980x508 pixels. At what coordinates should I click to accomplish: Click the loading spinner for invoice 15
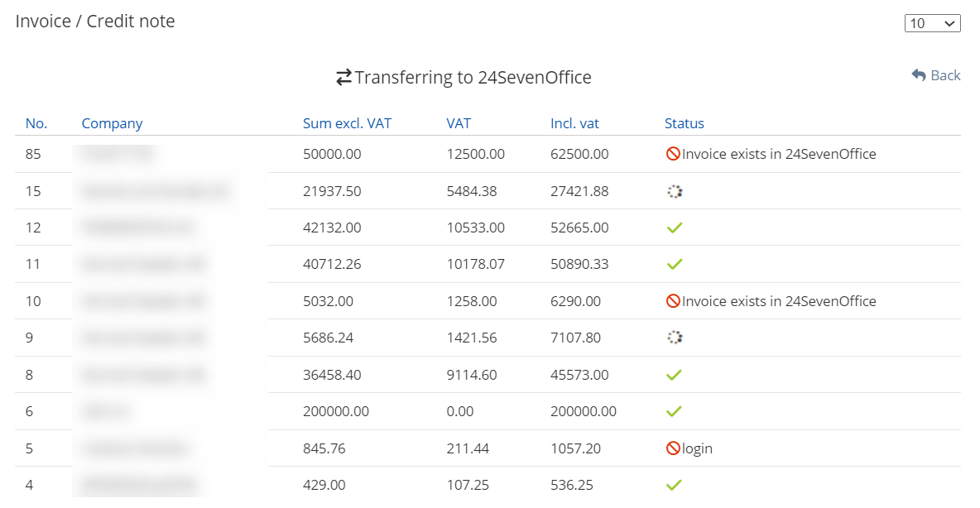(x=675, y=191)
